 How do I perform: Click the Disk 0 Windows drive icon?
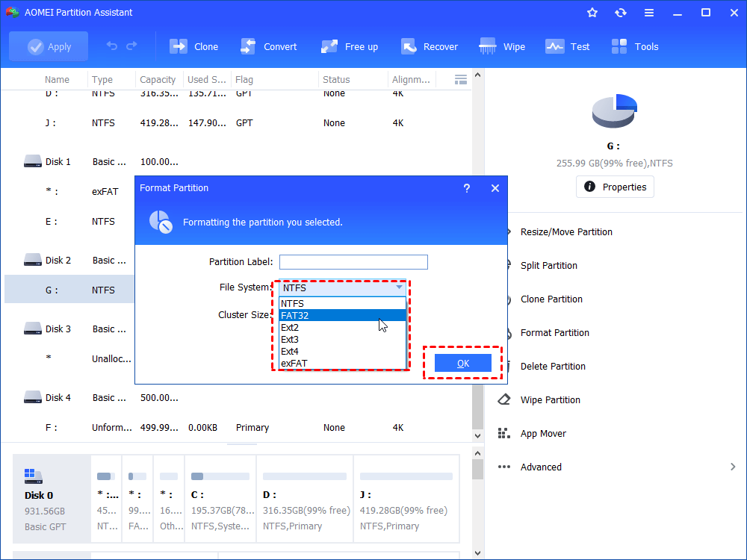tap(33, 476)
